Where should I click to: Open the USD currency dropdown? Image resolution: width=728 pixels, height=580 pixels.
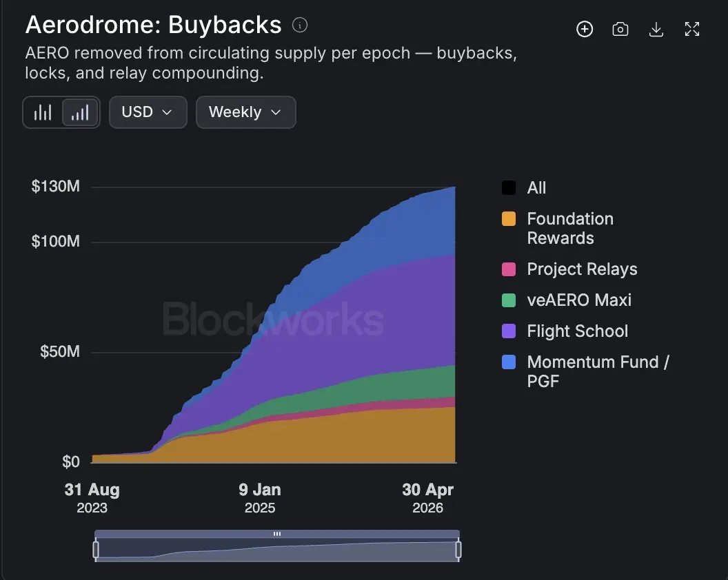click(148, 112)
